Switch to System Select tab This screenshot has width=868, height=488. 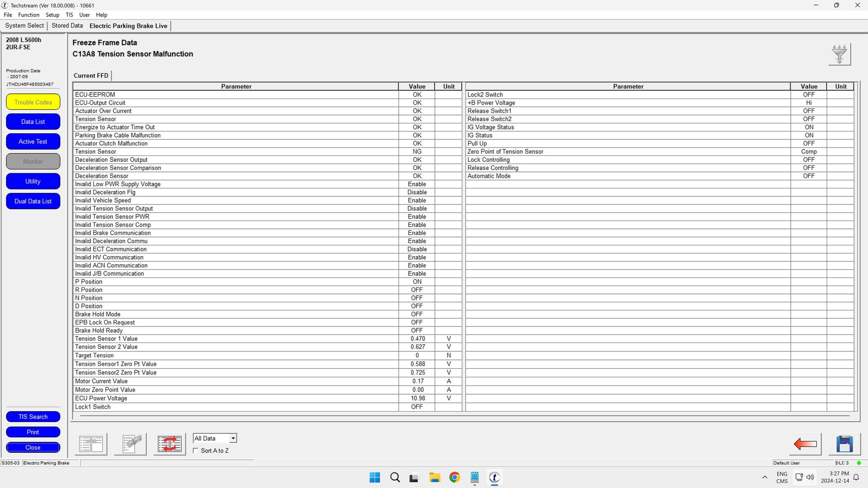click(24, 26)
